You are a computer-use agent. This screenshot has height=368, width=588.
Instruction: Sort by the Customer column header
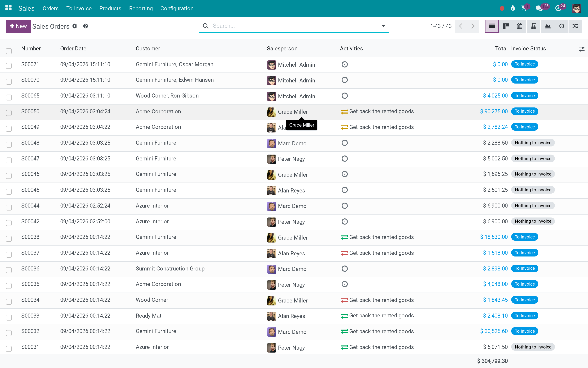click(148, 48)
